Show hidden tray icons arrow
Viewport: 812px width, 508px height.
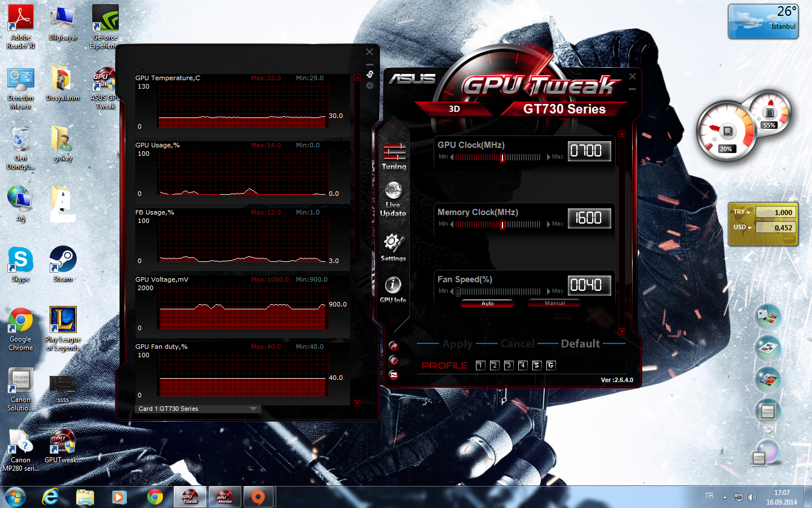point(725,497)
